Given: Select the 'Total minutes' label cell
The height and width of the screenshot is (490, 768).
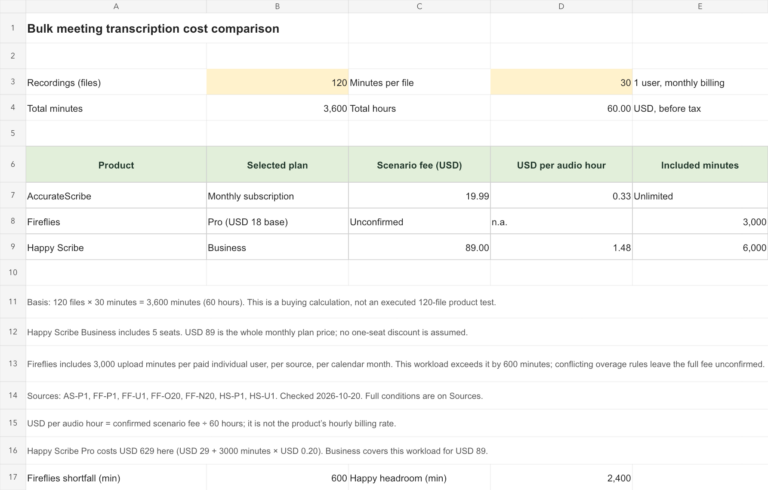Looking at the screenshot, I should [x=116, y=108].
